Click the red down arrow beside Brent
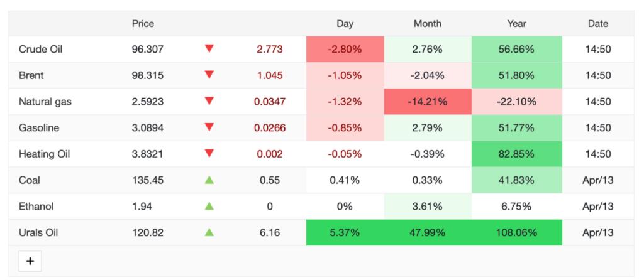Screen dimensions: 644x280 (209, 75)
